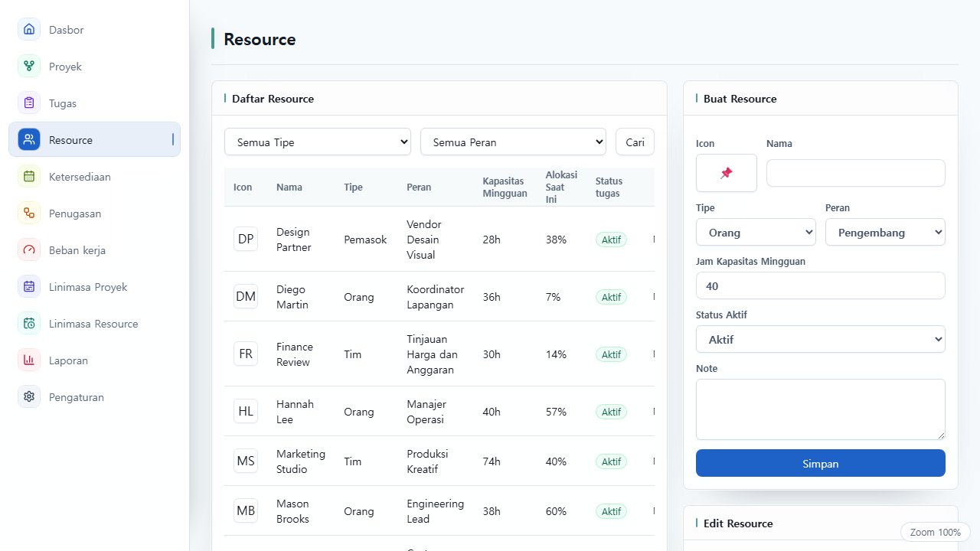Click the capacity value 74h

click(x=492, y=461)
